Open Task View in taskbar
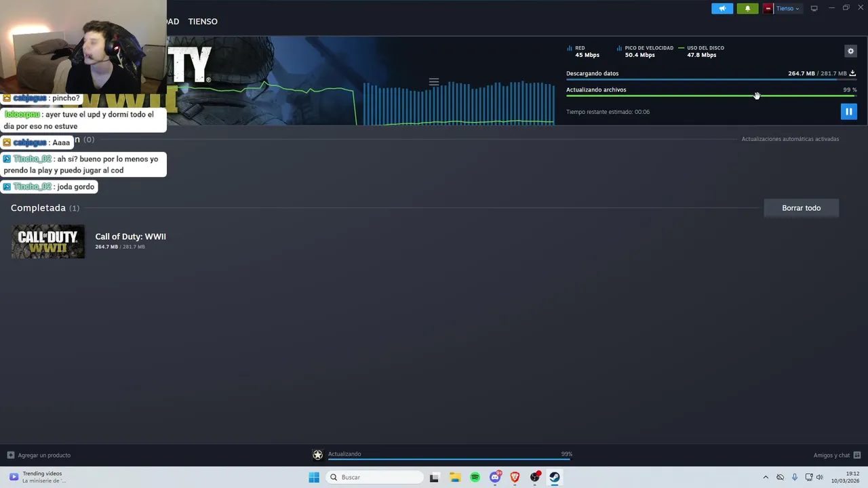 pos(434,477)
